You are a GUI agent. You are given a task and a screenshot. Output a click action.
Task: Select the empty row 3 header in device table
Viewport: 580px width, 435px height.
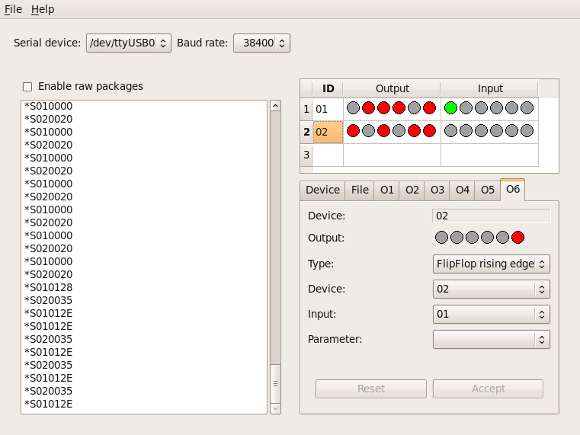pos(306,155)
